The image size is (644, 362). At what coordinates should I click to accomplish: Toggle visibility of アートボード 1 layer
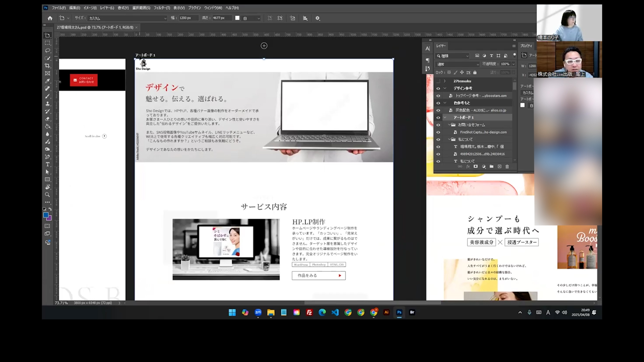pyautogui.click(x=438, y=118)
